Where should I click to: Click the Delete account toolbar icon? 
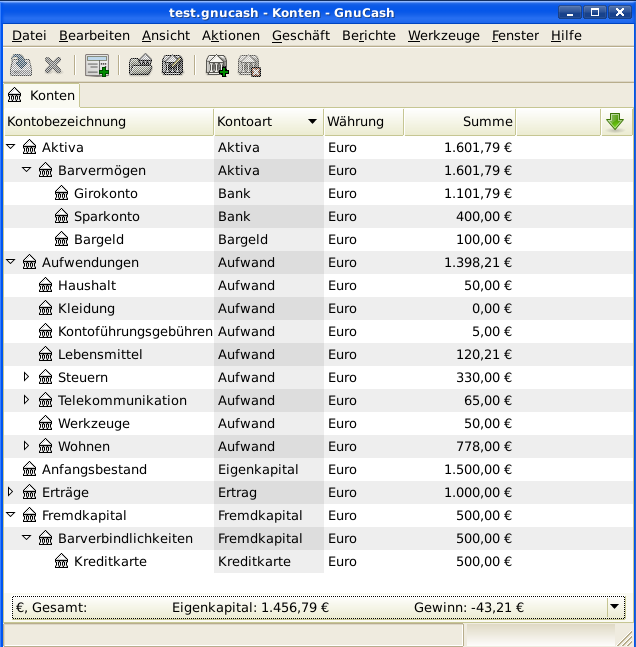(x=248, y=66)
